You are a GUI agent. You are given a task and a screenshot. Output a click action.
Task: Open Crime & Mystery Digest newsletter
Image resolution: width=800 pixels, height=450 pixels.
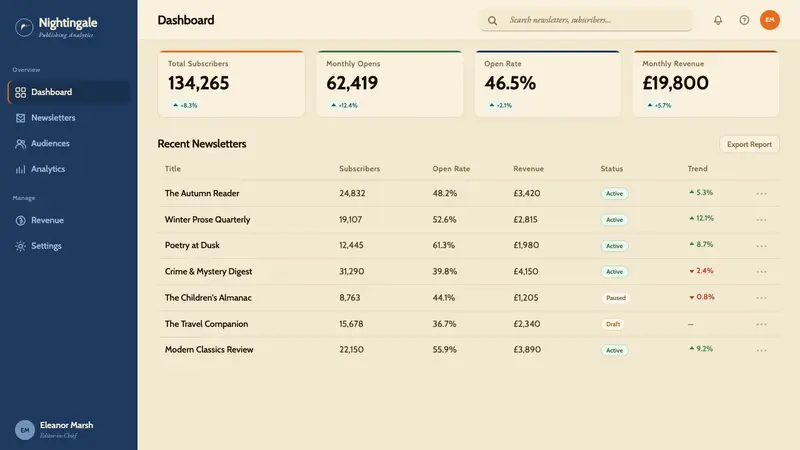tap(208, 271)
